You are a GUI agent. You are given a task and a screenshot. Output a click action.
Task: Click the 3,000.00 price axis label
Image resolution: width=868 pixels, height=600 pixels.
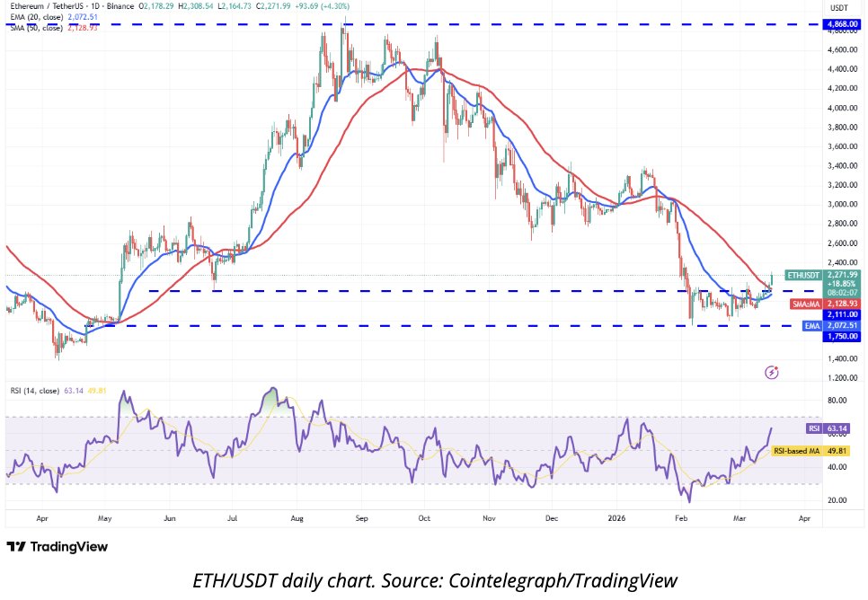click(843, 204)
